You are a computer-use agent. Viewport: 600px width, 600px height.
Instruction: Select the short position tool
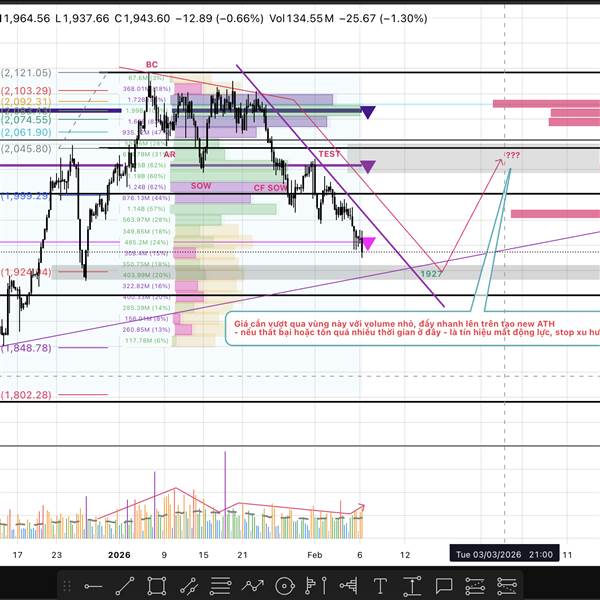tap(507, 586)
